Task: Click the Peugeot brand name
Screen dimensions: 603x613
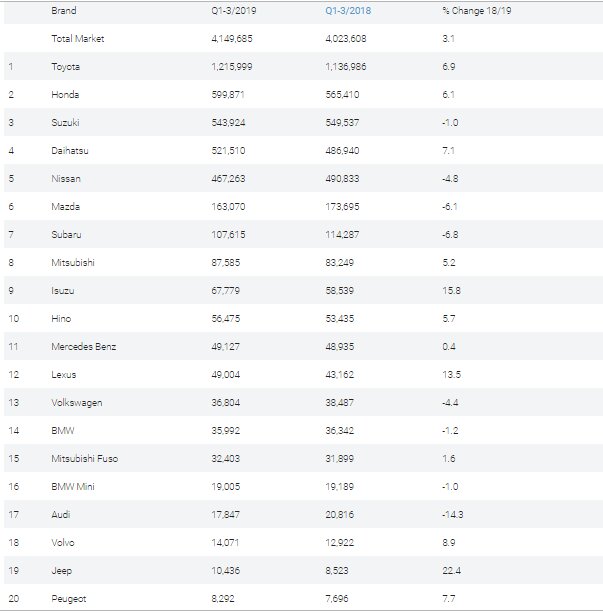Action: [68, 598]
